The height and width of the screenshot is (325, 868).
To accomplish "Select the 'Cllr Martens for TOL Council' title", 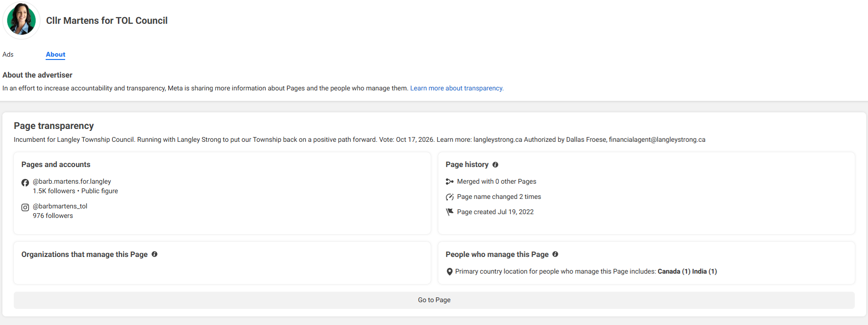I will tap(107, 20).
